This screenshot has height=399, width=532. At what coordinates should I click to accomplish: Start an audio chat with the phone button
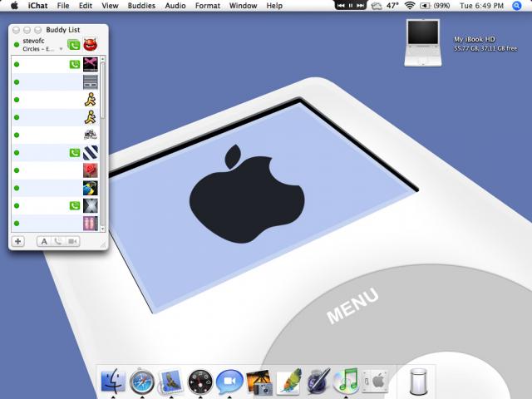58,241
